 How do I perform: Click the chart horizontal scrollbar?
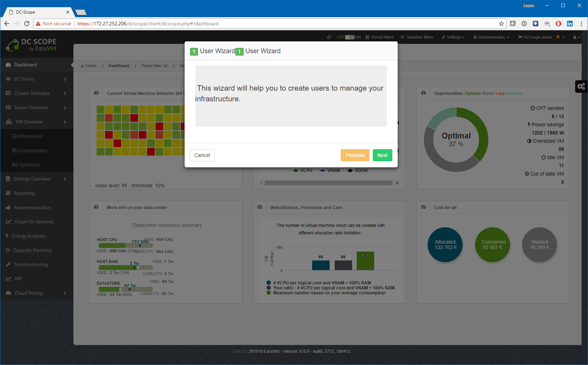(x=328, y=183)
